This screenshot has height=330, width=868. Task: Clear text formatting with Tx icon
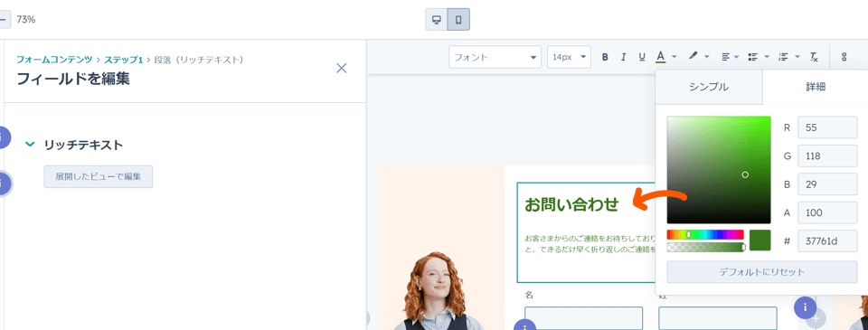(x=814, y=57)
